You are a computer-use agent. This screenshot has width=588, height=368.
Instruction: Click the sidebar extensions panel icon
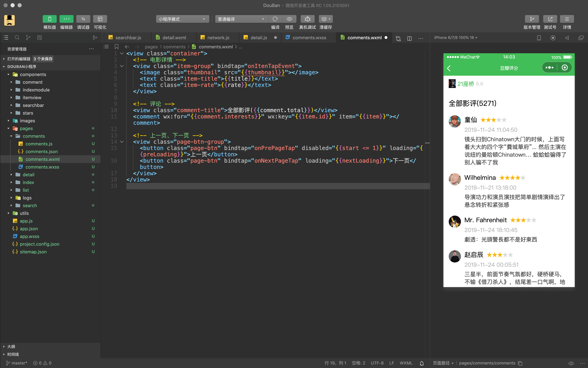point(40,38)
